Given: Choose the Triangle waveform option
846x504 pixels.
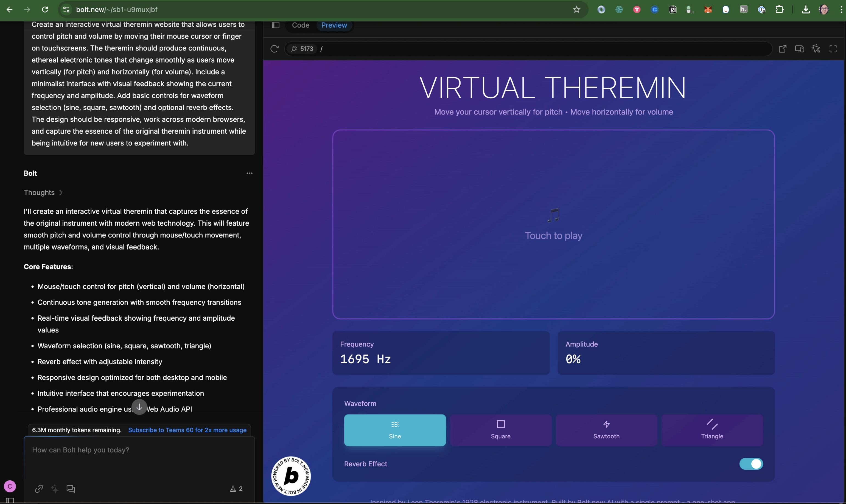Looking at the screenshot, I should coord(712,430).
